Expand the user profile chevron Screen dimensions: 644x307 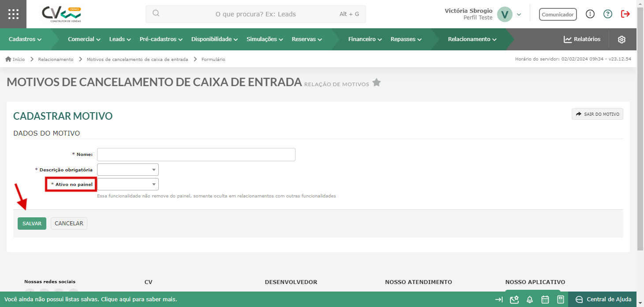519,14
